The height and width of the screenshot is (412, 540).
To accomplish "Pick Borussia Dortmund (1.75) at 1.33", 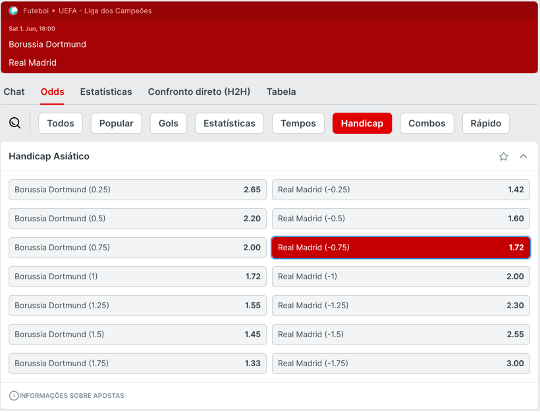I will tap(137, 363).
